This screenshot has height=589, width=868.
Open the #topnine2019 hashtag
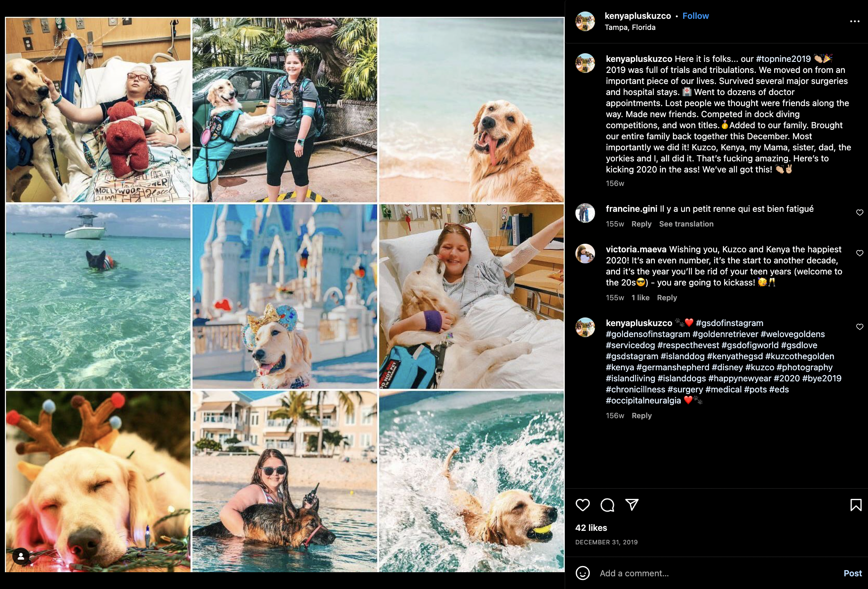pos(783,59)
